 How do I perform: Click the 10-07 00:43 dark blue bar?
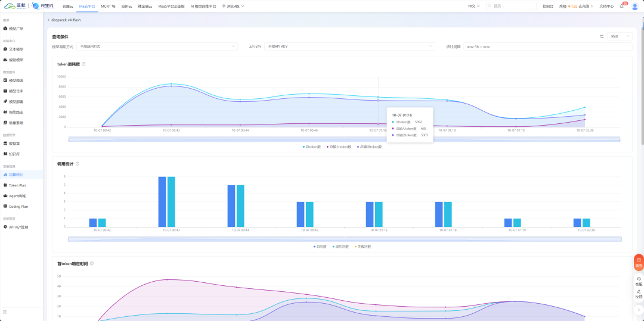162,202
